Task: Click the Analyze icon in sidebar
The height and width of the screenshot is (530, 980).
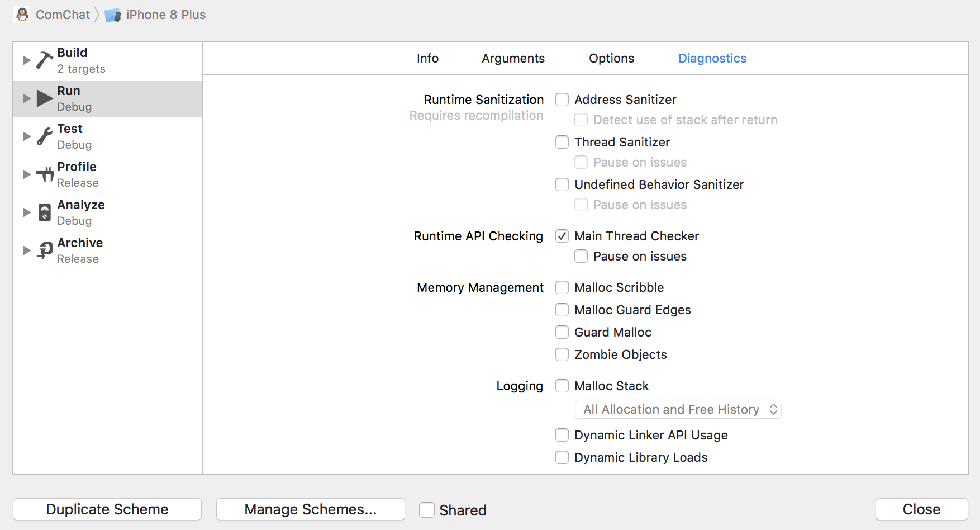Action: [45, 212]
